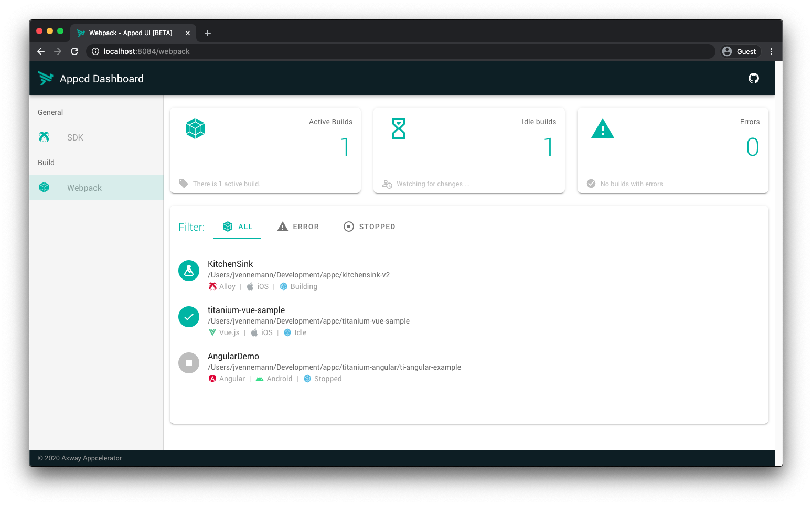Image resolution: width=812 pixels, height=505 pixels.
Task: Click the Webpack cube icon in sidebar
Action: [x=44, y=187]
